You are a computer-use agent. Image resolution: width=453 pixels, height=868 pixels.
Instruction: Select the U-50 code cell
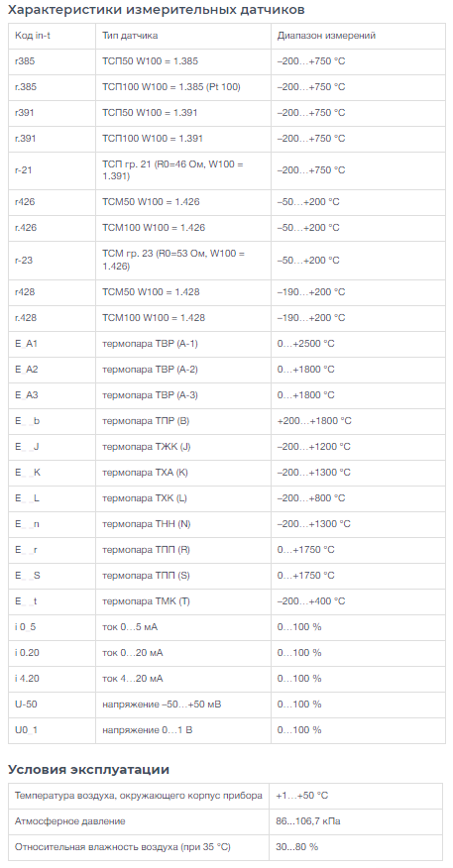pyautogui.click(x=53, y=705)
